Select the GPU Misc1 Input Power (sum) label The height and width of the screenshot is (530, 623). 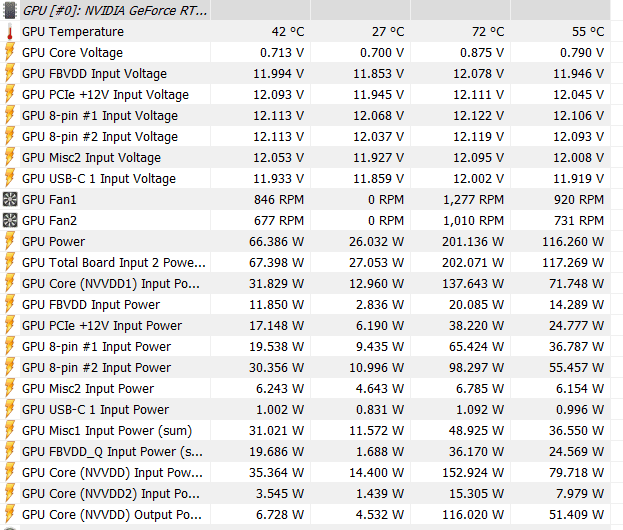[107, 431]
